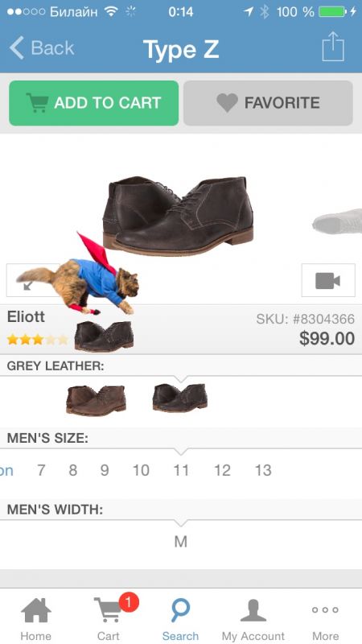Screen dimensions: 362x644
Task: Tap the star rating for Eliott
Action: click(37, 340)
